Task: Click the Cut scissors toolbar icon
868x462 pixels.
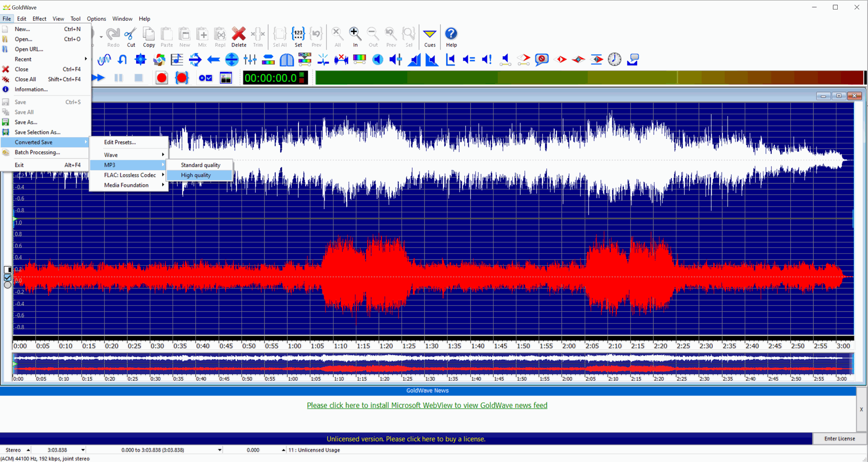Action: (131, 37)
